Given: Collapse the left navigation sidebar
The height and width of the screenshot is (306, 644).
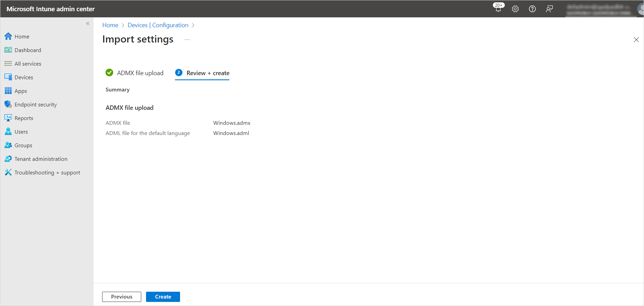Looking at the screenshot, I should coord(88,23).
